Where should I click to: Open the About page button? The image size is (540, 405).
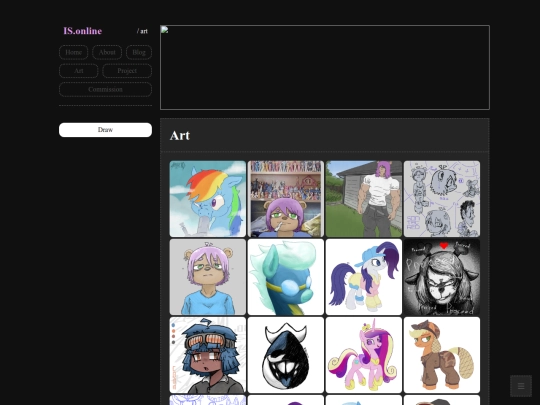pyautogui.click(x=107, y=52)
